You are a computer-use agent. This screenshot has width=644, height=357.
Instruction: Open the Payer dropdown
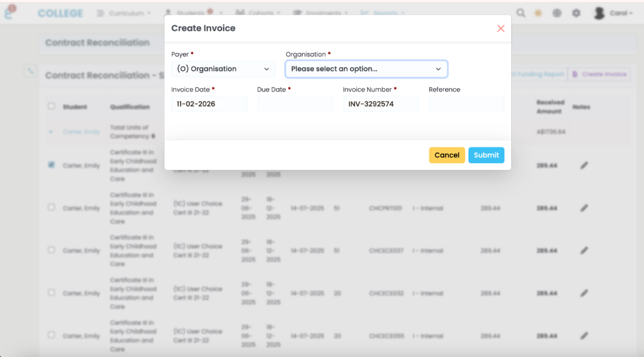(223, 69)
